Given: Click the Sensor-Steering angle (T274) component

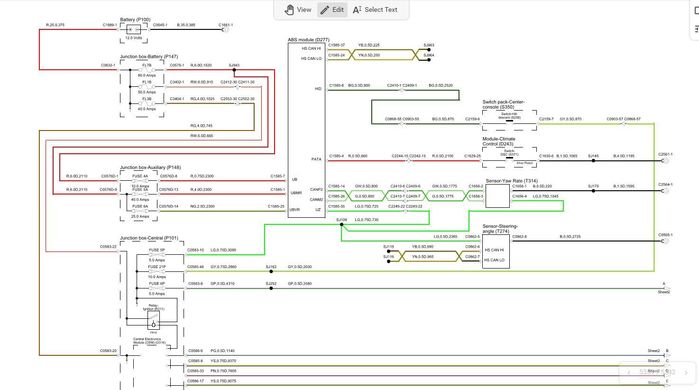Looking at the screenshot, I should pos(496,251).
